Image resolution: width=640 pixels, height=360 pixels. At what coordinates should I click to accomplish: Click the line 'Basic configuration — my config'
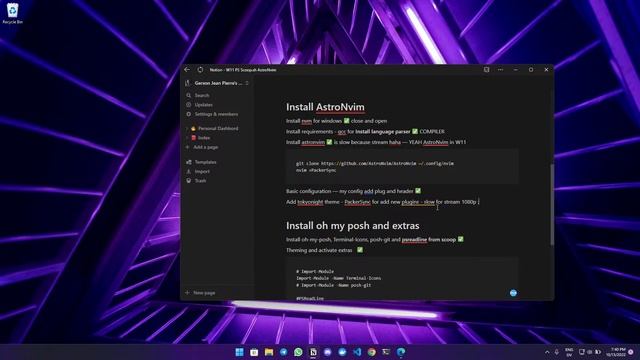[x=353, y=191]
